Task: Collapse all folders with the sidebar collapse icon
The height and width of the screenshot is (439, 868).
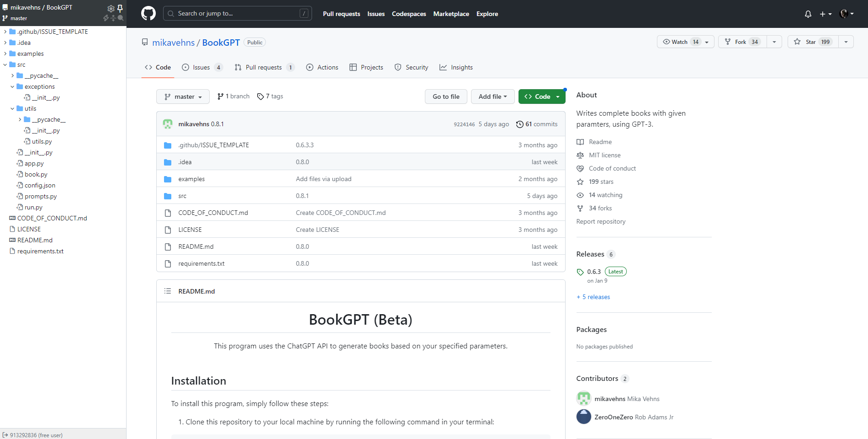Action: pyautogui.click(x=113, y=18)
